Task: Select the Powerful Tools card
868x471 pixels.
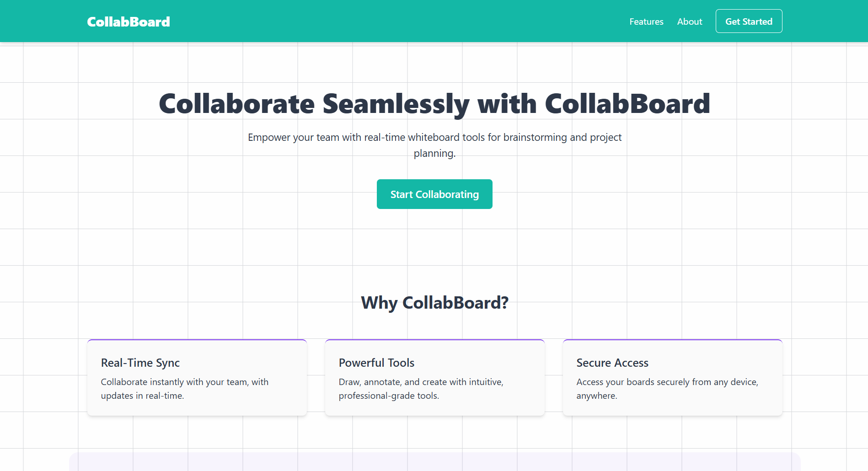Action: tap(434, 377)
